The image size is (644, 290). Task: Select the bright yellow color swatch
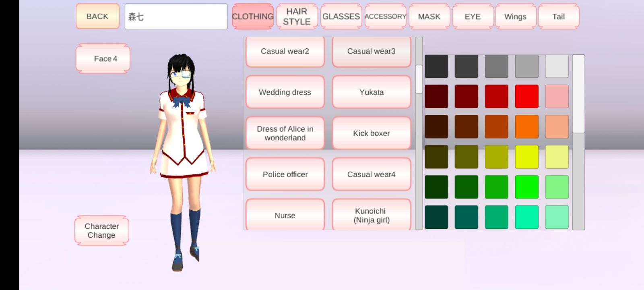point(526,157)
